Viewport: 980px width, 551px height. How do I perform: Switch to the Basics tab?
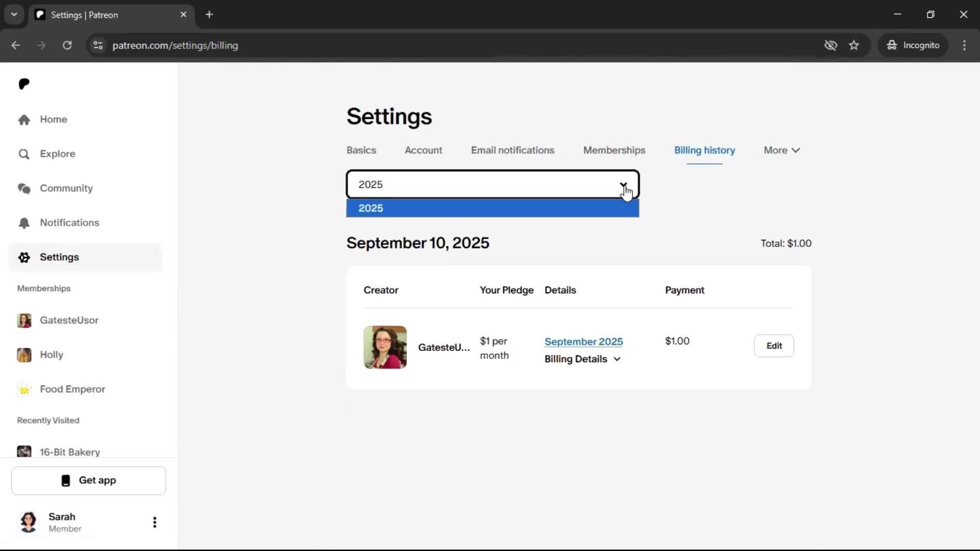point(361,151)
